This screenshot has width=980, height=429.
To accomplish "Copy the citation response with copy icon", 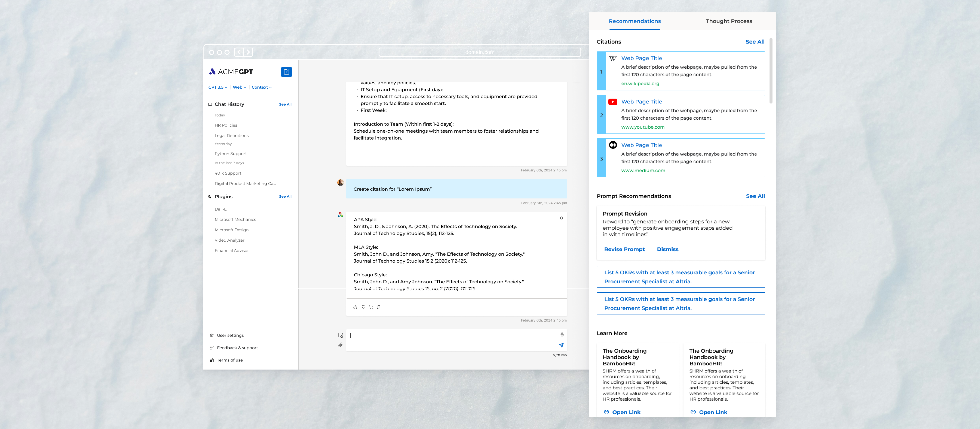I will 379,307.
